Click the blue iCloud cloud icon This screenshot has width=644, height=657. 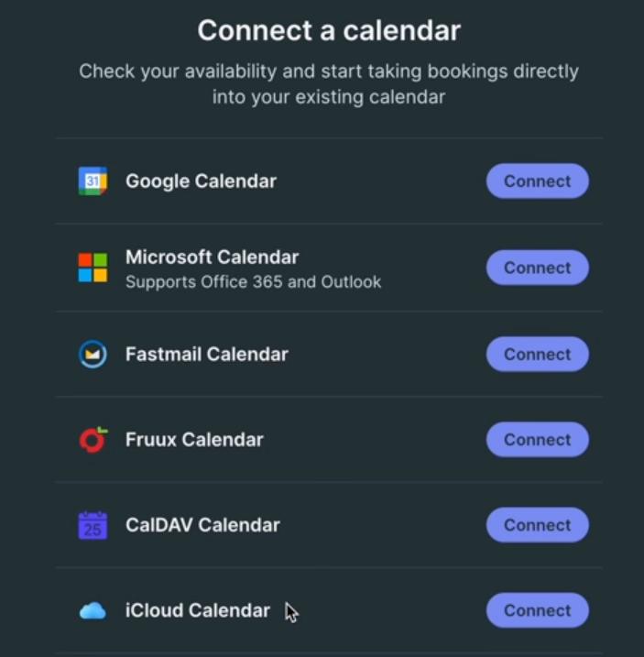93,611
